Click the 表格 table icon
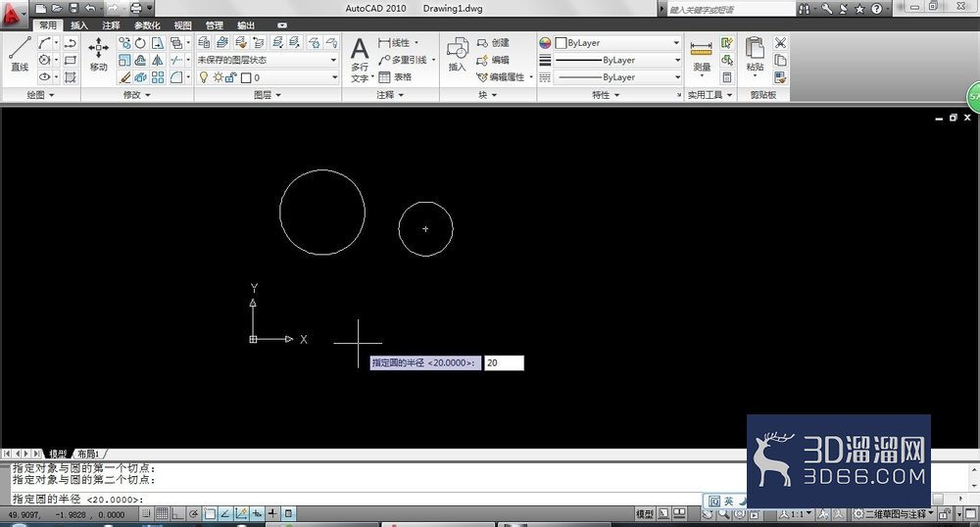Screen dimensions: 980x527 click(x=395, y=76)
